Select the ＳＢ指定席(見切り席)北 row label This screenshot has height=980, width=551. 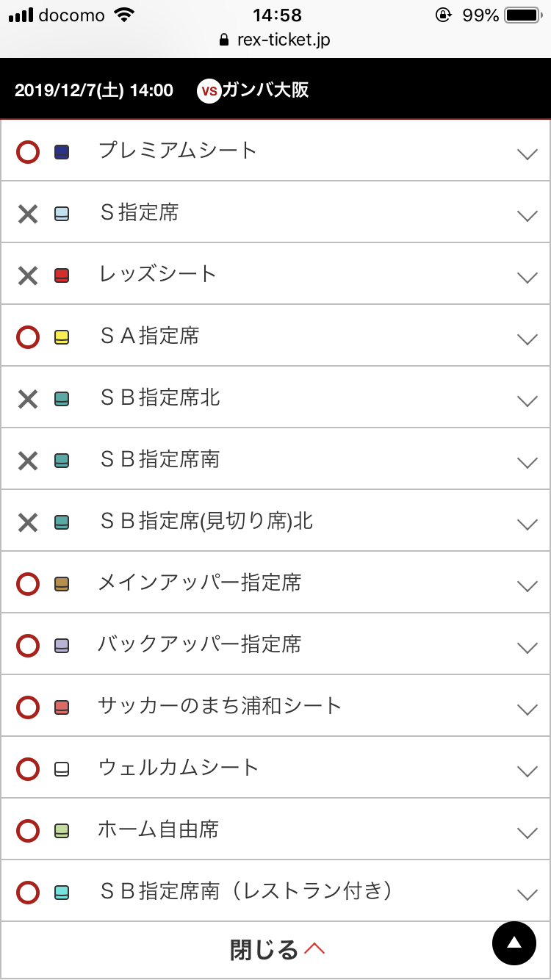pos(206,521)
